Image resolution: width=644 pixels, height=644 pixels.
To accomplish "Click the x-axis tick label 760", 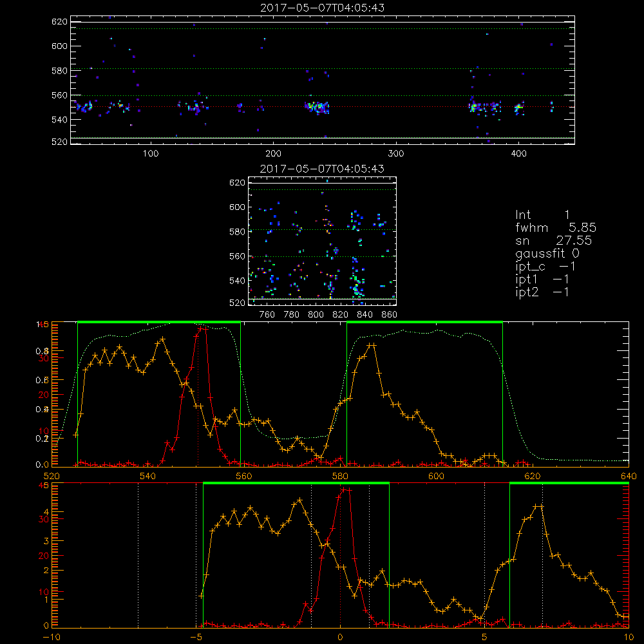I will (267, 315).
